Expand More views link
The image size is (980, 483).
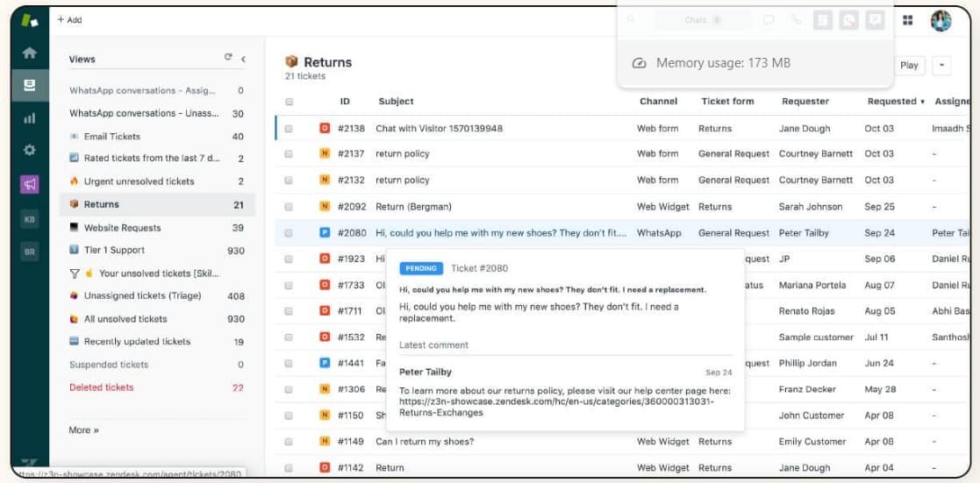(x=83, y=430)
